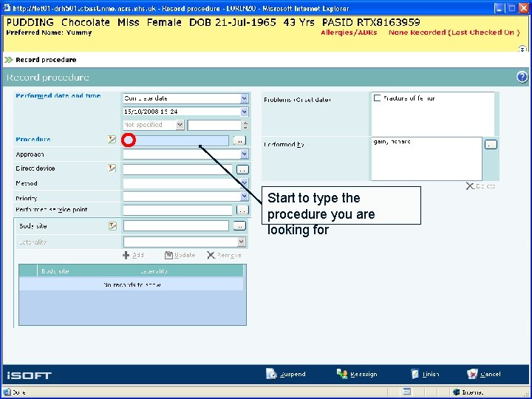Click the Remove body site button
Screen dimensions: 532x399
[x=224, y=255]
